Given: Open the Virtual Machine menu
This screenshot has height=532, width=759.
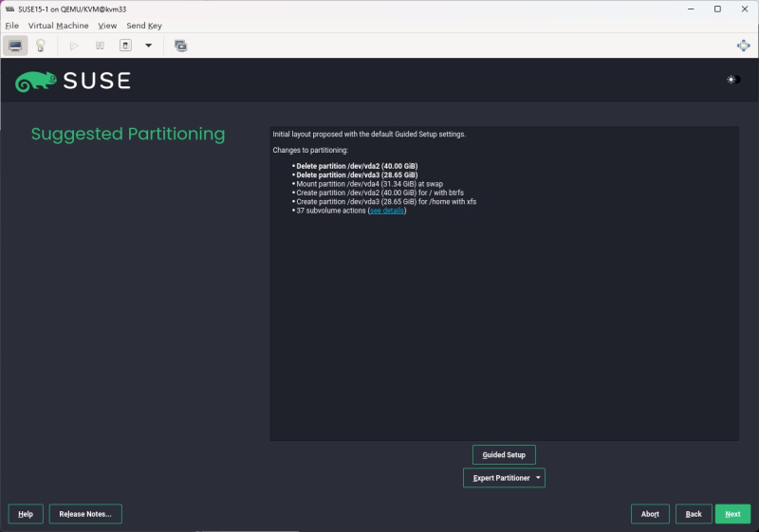Looking at the screenshot, I should (x=58, y=26).
